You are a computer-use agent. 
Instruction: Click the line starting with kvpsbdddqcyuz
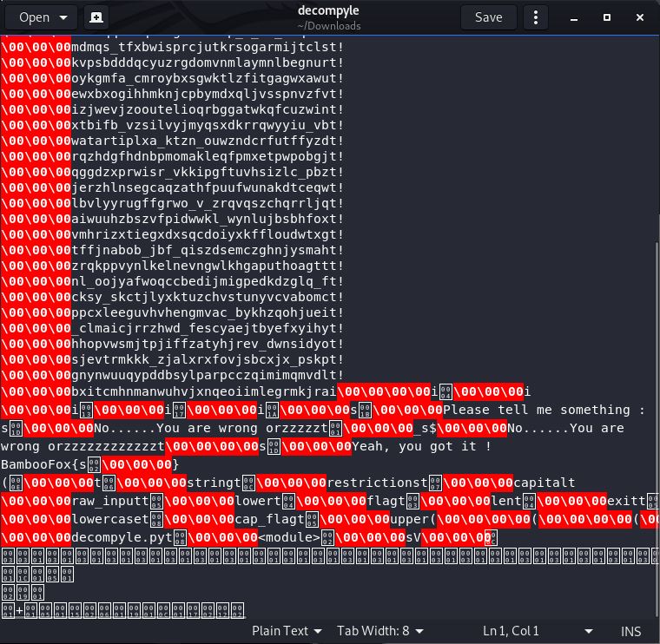pyautogui.click(x=172, y=62)
